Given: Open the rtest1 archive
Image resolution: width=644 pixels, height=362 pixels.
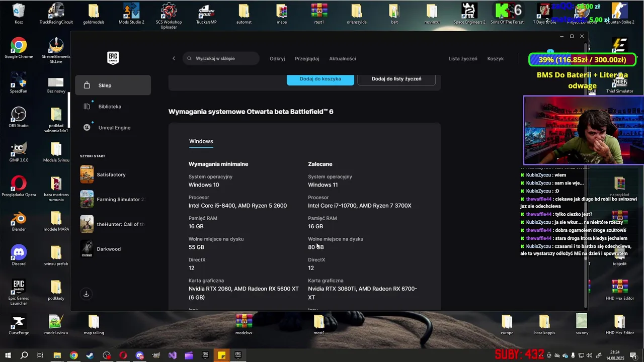Looking at the screenshot, I should pos(319,14).
